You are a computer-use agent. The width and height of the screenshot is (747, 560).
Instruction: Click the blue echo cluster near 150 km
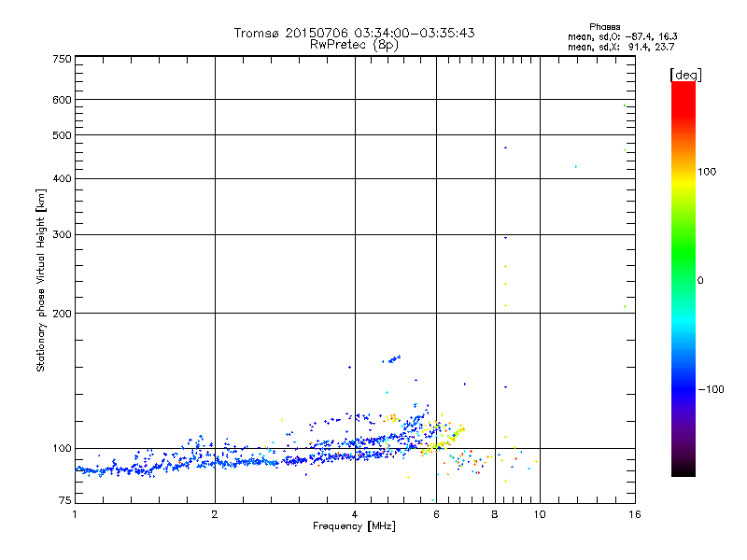(393, 359)
